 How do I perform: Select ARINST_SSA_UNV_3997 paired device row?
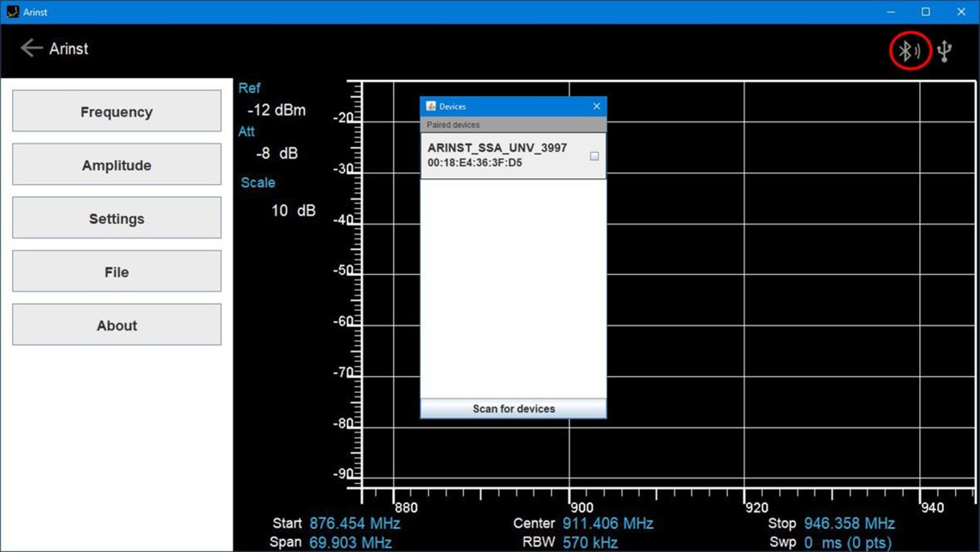click(x=514, y=156)
